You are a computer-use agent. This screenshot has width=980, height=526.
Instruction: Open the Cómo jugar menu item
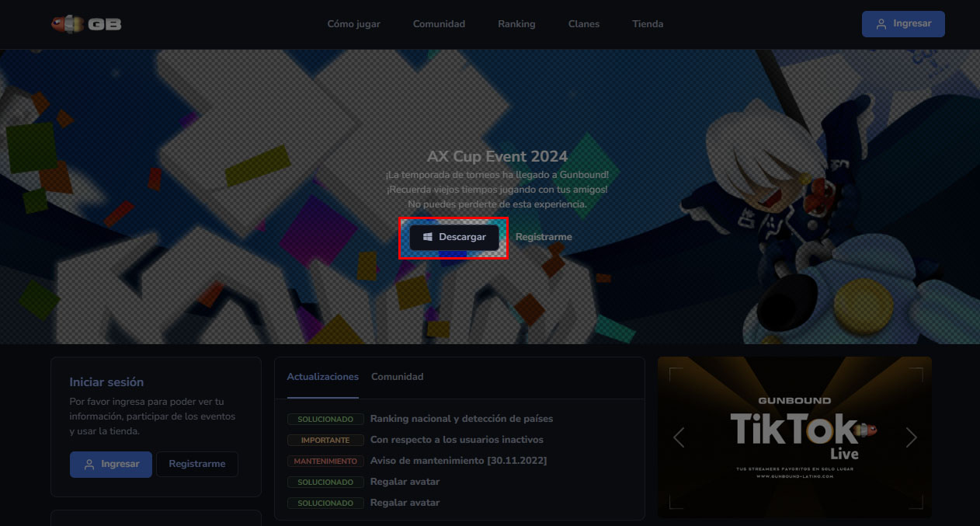354,24
